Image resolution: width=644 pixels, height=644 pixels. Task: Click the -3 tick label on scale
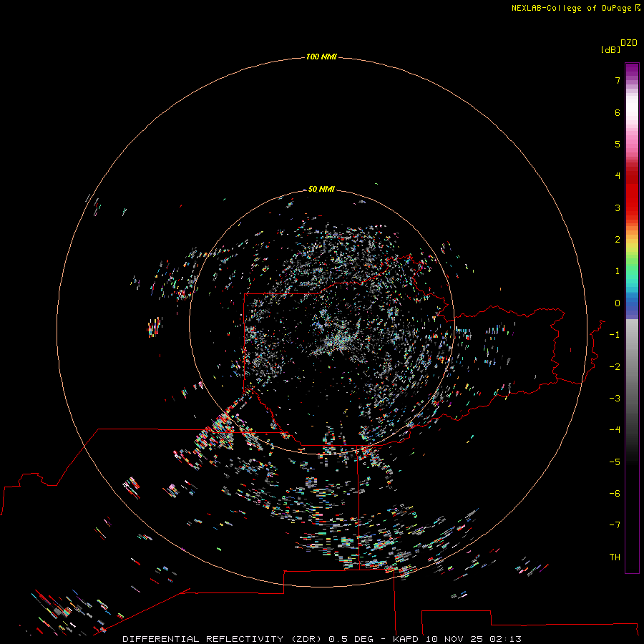point(615,399)
